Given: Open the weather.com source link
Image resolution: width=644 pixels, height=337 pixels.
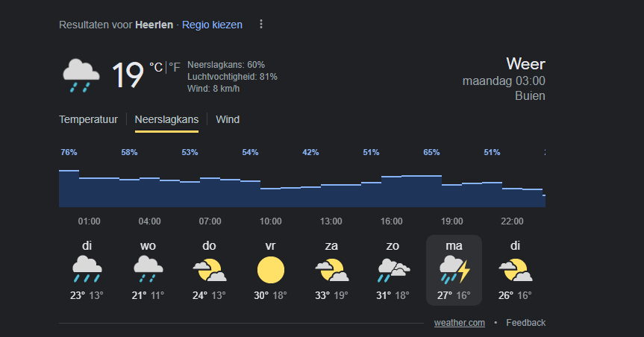Looking at the screenshot, I should point(460,323).
